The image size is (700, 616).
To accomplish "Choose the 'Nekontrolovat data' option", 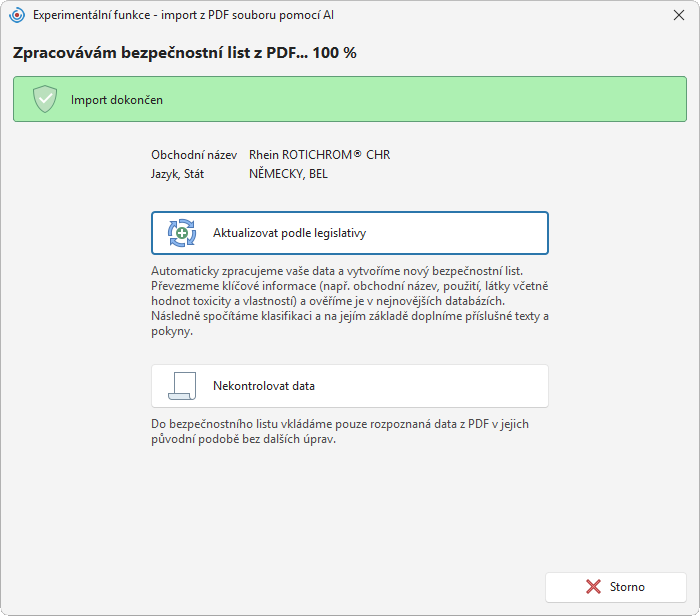I will [350, 386].
